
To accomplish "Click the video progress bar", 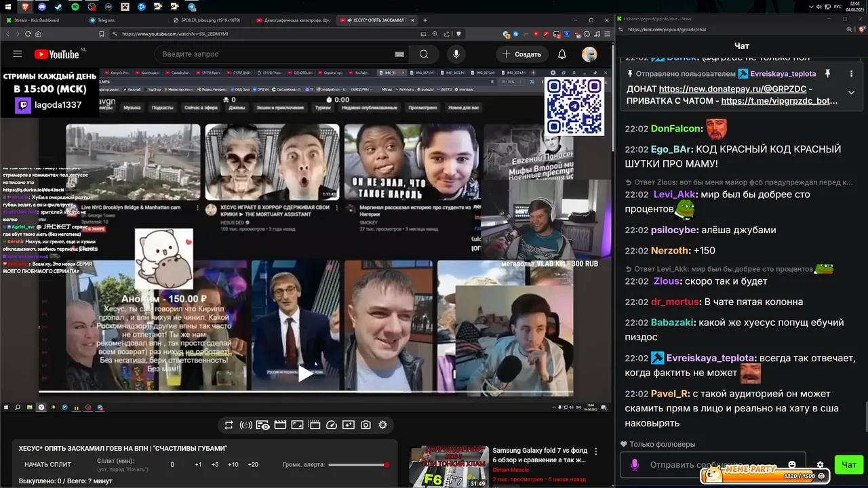I will tap(305, 391).
